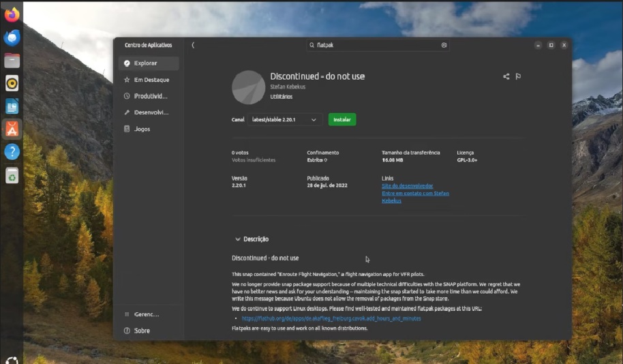Go back using the header back arrow

point(194,45)
